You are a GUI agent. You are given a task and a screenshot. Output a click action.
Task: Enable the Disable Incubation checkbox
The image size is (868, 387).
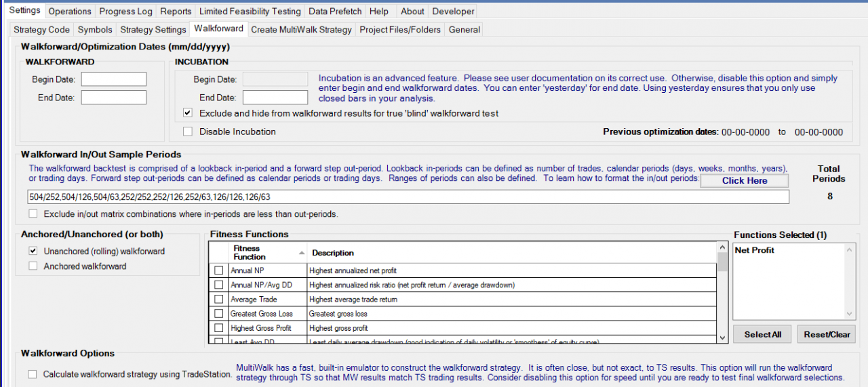point(188,131)
